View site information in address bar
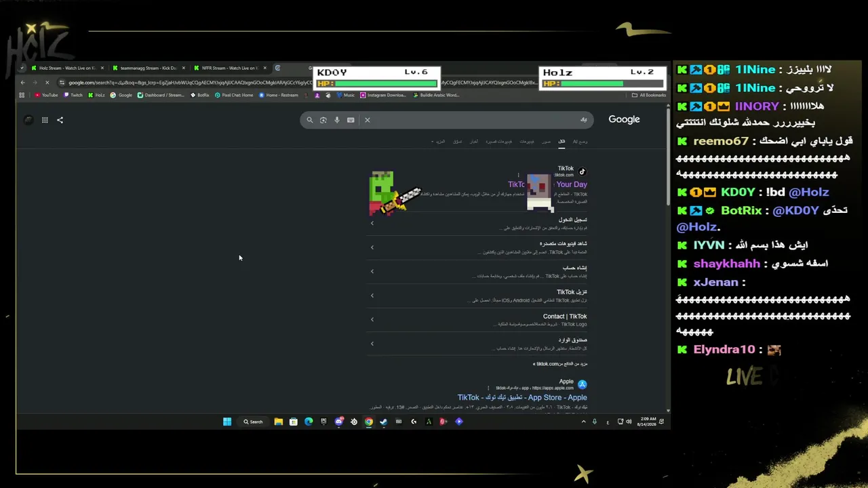The image size is (868, 488). 62,83
